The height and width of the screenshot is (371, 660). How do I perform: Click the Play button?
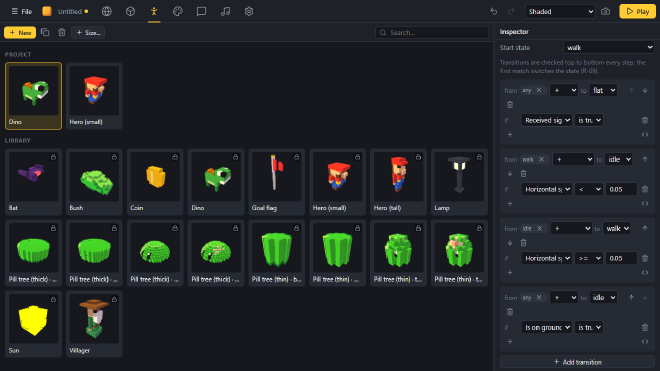637,11
